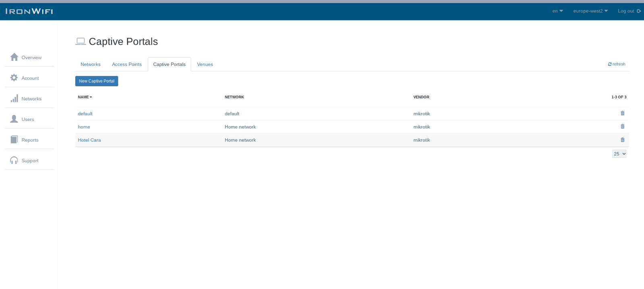The image size is (644, 289).
Task: Click the Support headset icon
Action: pos(14,160)
